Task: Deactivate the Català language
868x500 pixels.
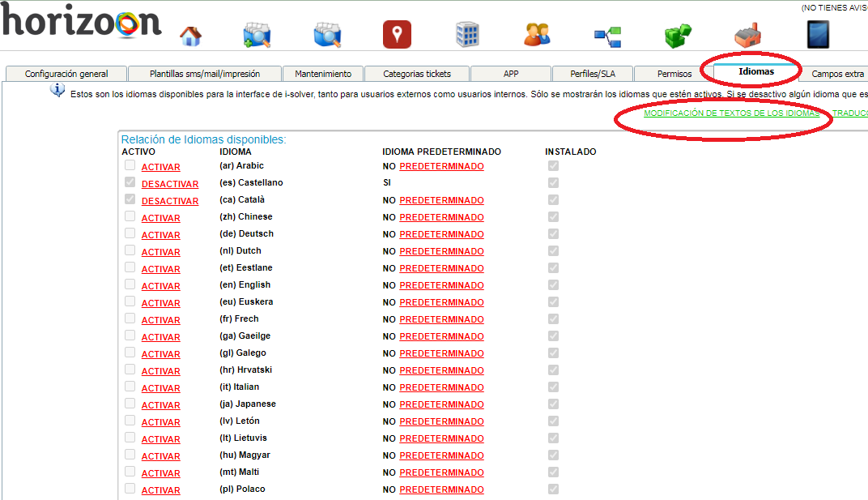Action: (x=170, y=201)
